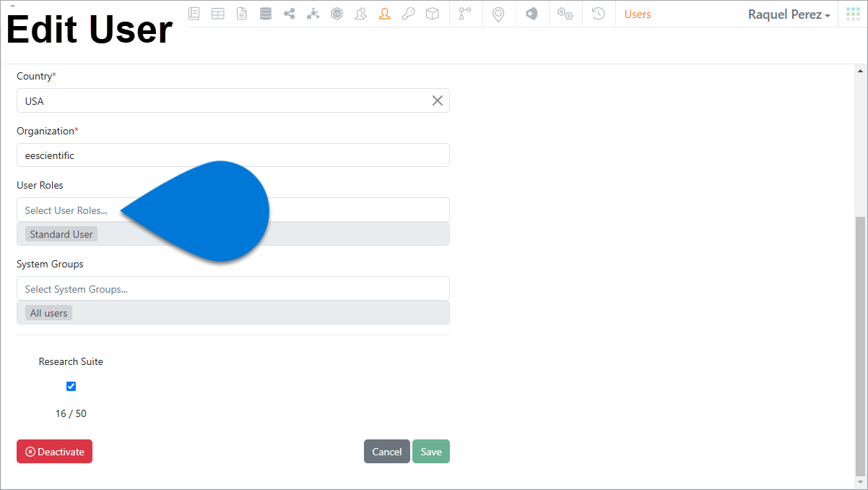Click the user groups icon
868x490 pixels.
pos(360,13)
